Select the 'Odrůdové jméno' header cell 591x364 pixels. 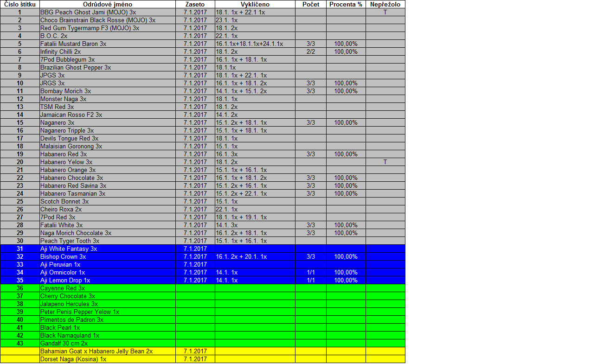click(107, 4)
